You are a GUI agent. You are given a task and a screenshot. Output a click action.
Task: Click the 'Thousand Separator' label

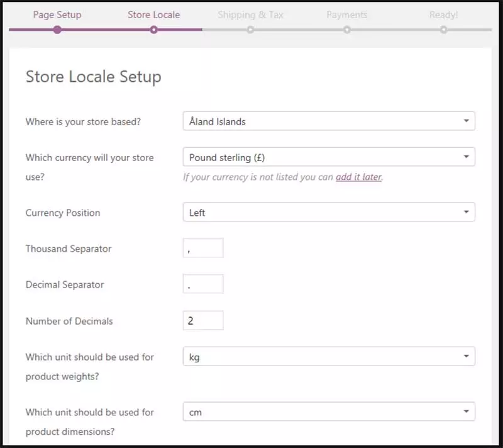click(69, 249)
